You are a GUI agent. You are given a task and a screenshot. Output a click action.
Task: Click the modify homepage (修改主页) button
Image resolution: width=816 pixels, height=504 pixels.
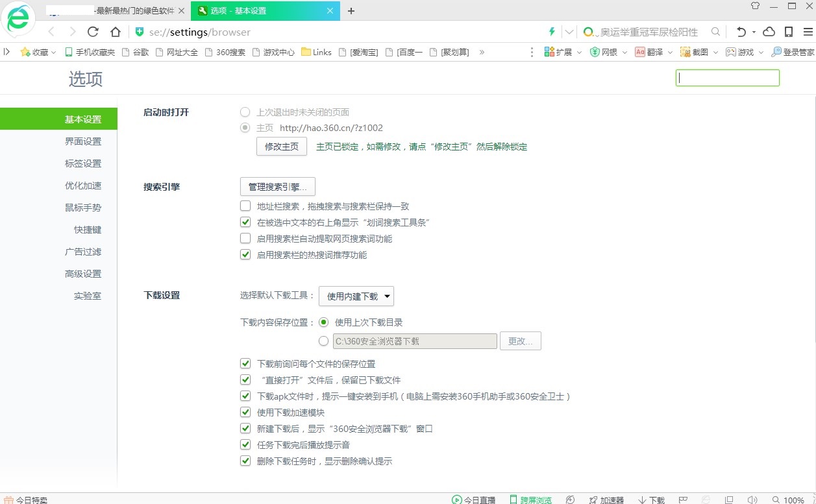pyautogui.click(x=282, y=147)
